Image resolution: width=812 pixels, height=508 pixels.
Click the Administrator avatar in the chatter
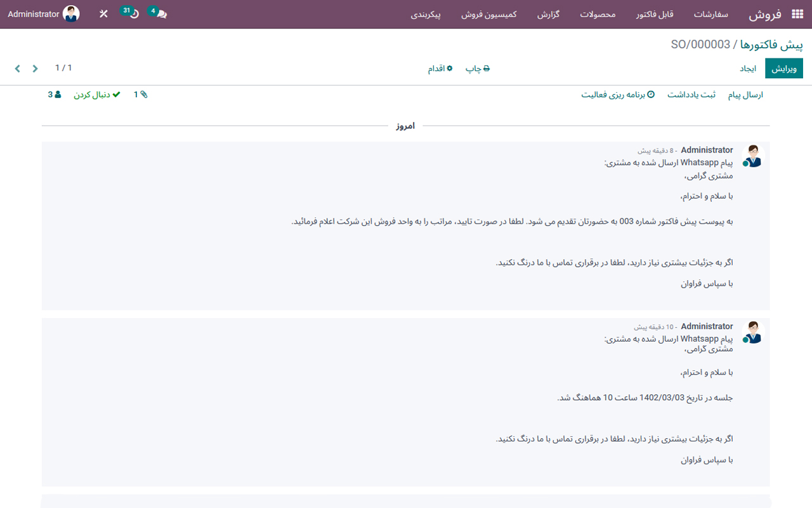[752, 156]
